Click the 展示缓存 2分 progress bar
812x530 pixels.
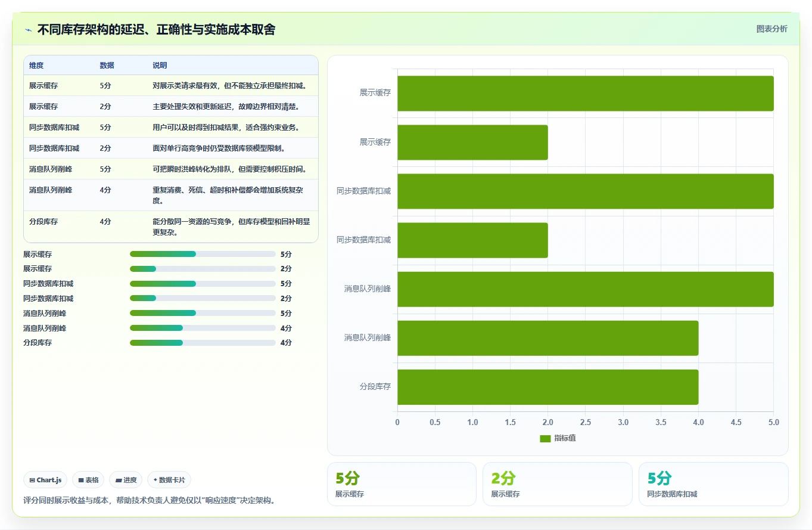click(203, 269)
